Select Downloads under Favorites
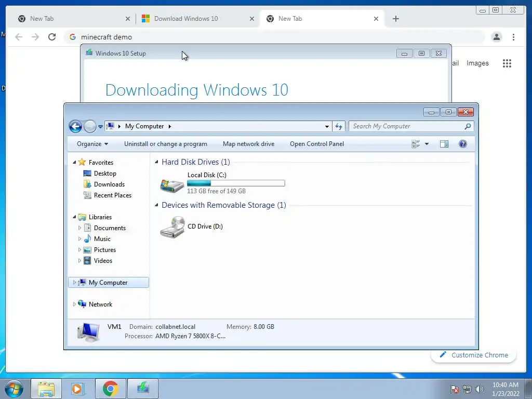This screenshot has height=399, width=532. tap(109, 184)
